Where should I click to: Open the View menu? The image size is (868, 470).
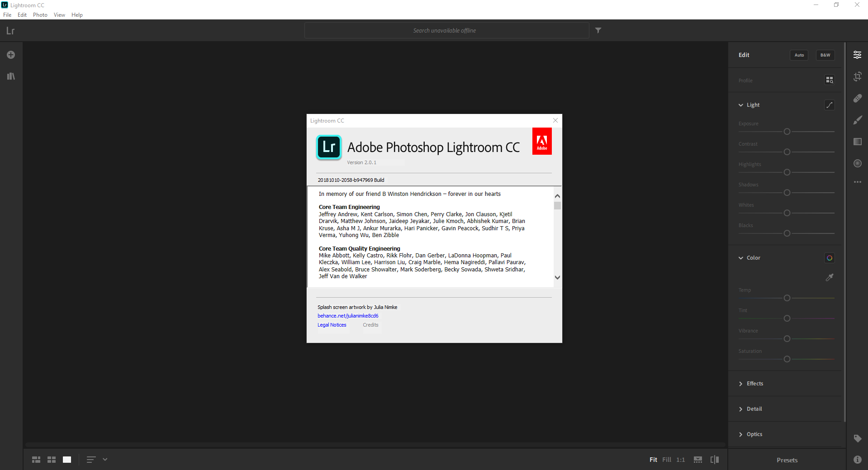point(59,15)
